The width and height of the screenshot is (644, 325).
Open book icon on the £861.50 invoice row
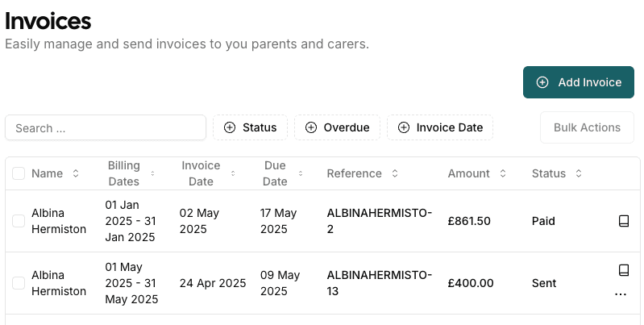point(623,221)
